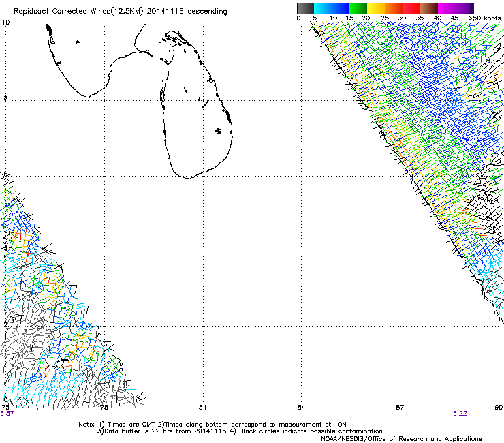504x443 pixels.
Task: Click the green 15-20 knots legend color
Action: click(358, 8)
